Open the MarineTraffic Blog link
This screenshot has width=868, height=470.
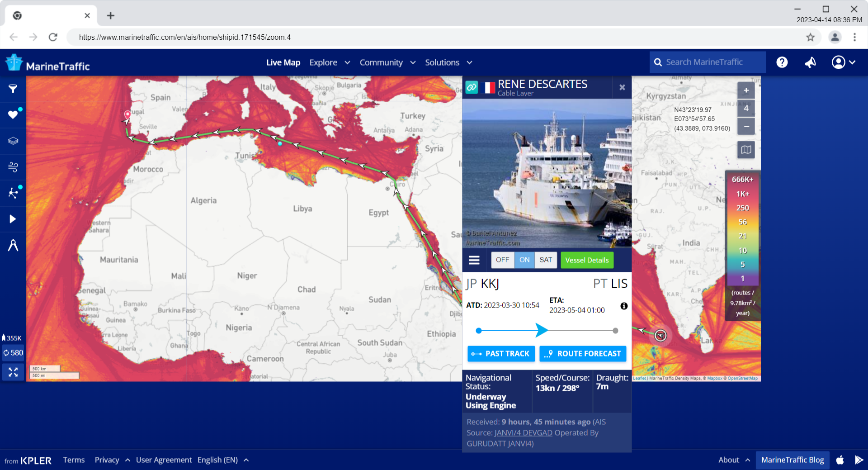pyautogui.click(x=793, y=460)
